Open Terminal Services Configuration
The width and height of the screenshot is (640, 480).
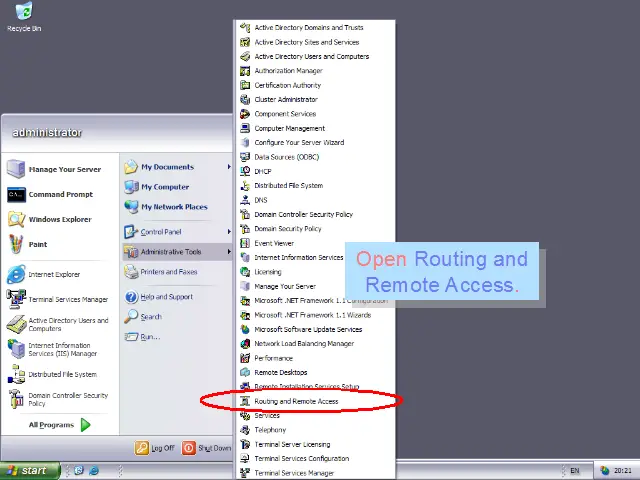pos(316,458)
